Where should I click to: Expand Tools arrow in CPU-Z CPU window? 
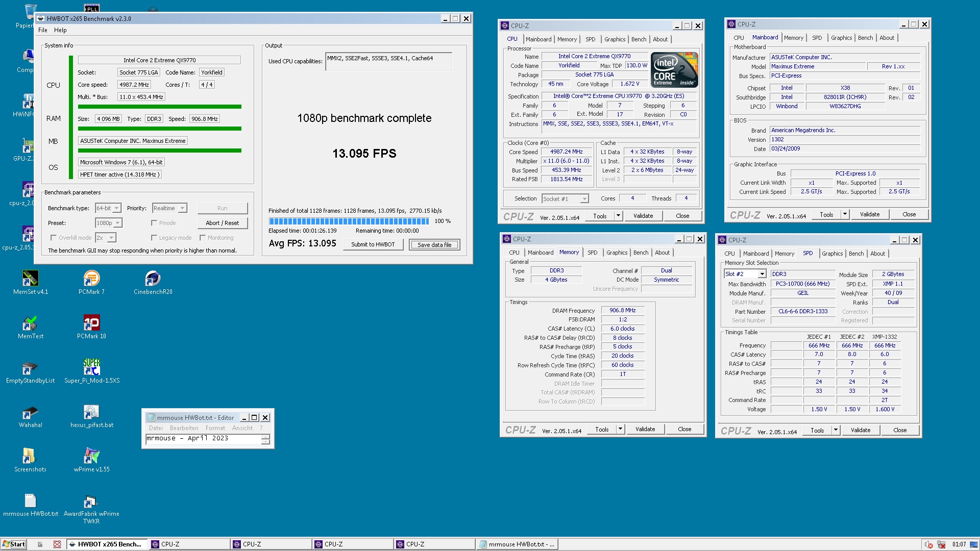coord(618,216)
